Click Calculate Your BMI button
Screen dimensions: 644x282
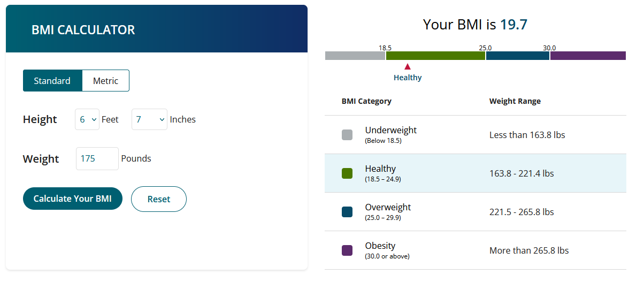(73, 199)
